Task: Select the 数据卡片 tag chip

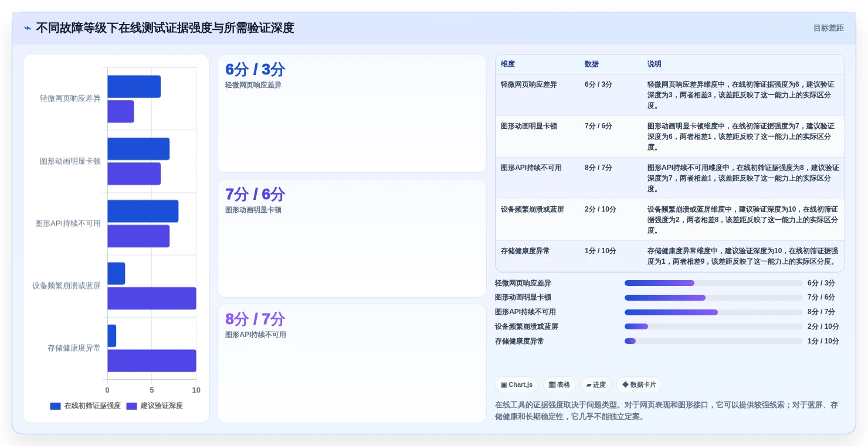Action: [x=639, y=384]
